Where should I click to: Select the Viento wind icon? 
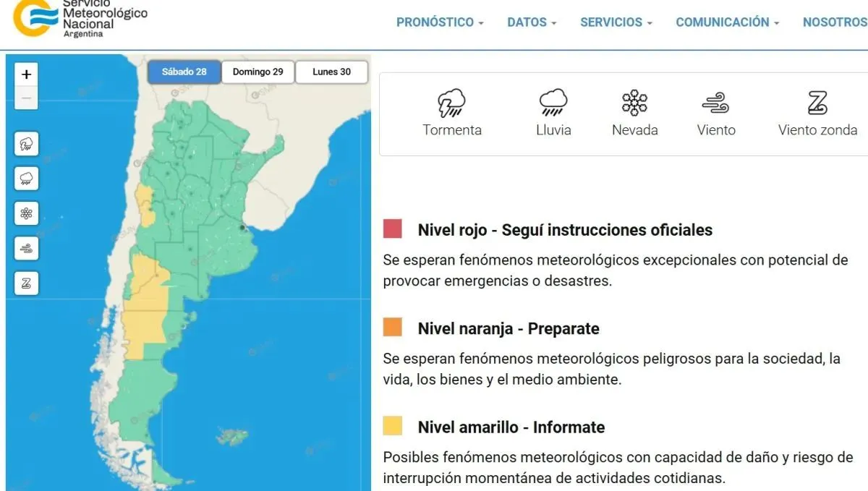715,104
